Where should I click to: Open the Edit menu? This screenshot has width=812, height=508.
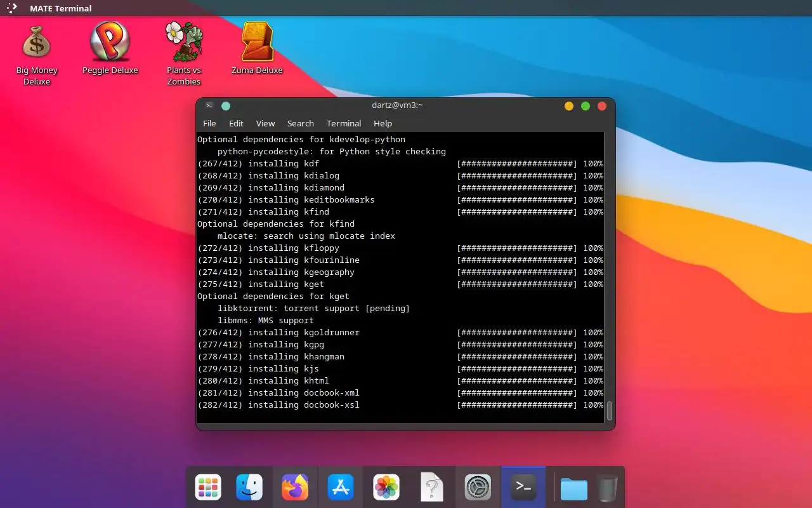pos(236,123)
